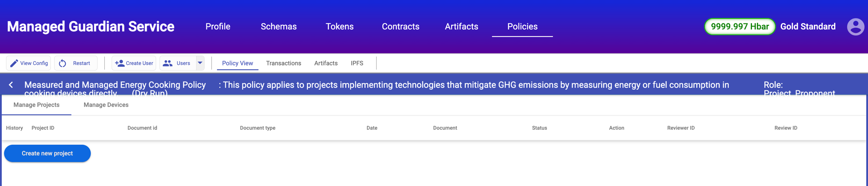This screenshot has height=186, width=868.
Task: Click the Restart circular arrow icon
Action: [x=63, y=63]
